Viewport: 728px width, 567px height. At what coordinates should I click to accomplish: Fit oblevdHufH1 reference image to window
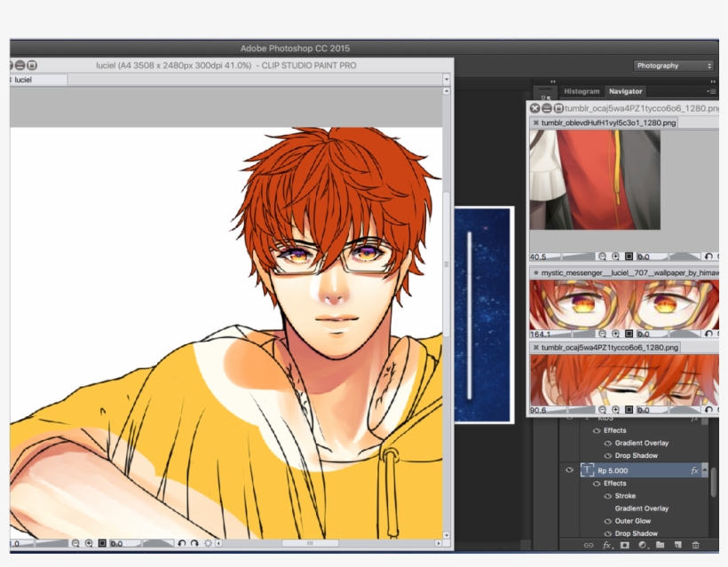(x=629, y=256)
